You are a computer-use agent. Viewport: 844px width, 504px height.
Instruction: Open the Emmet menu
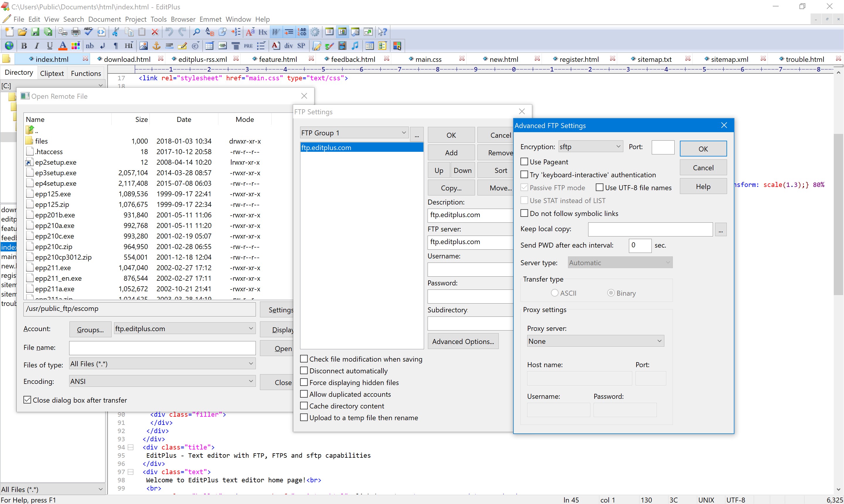click(x=210, y=19)
